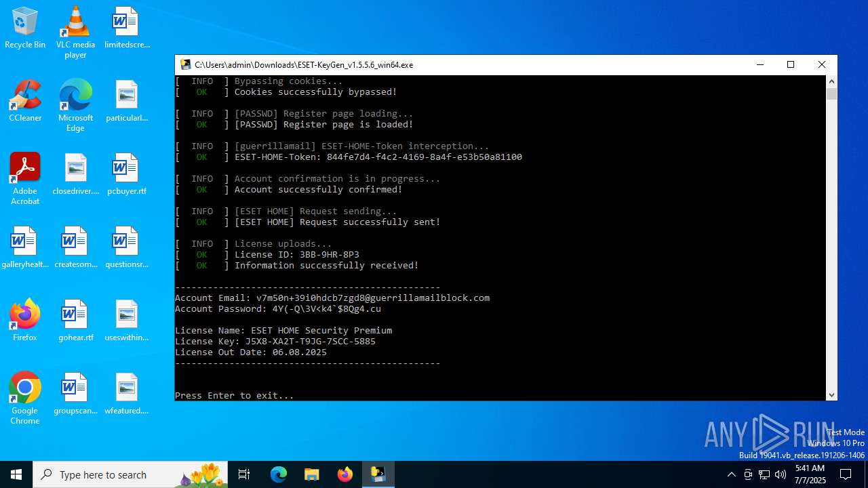868x488 pixels.
Task: Open the Windows Start menu
Action: tap(16, 474)
